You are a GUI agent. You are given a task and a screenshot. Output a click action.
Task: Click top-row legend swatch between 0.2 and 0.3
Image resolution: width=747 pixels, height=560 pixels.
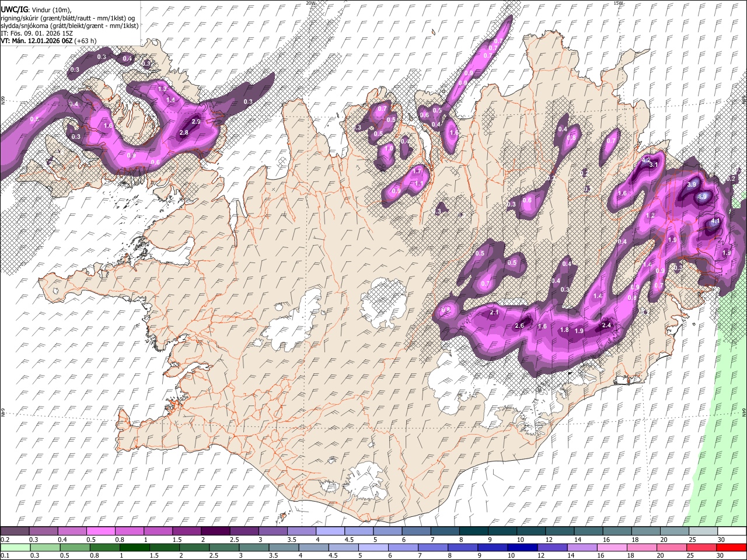15,531
